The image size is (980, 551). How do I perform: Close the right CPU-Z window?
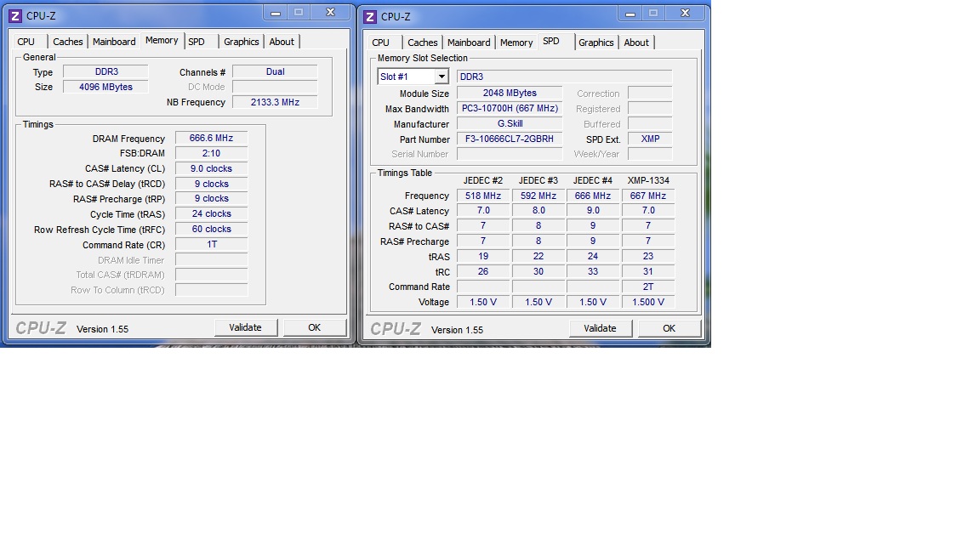pos(685,14)
